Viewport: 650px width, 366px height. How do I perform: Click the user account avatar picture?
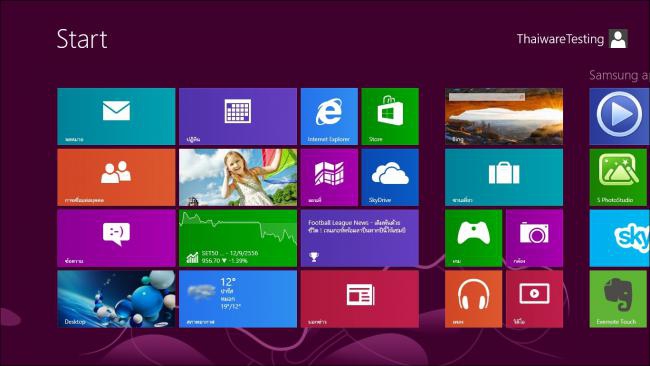[x=618, y=39]
